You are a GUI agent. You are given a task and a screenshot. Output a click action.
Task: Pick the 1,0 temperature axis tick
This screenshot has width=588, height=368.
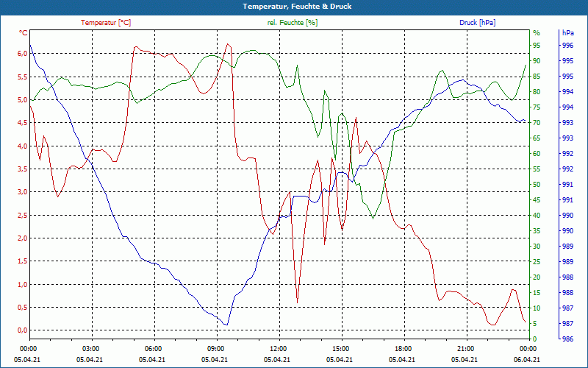tap(23, 285)
